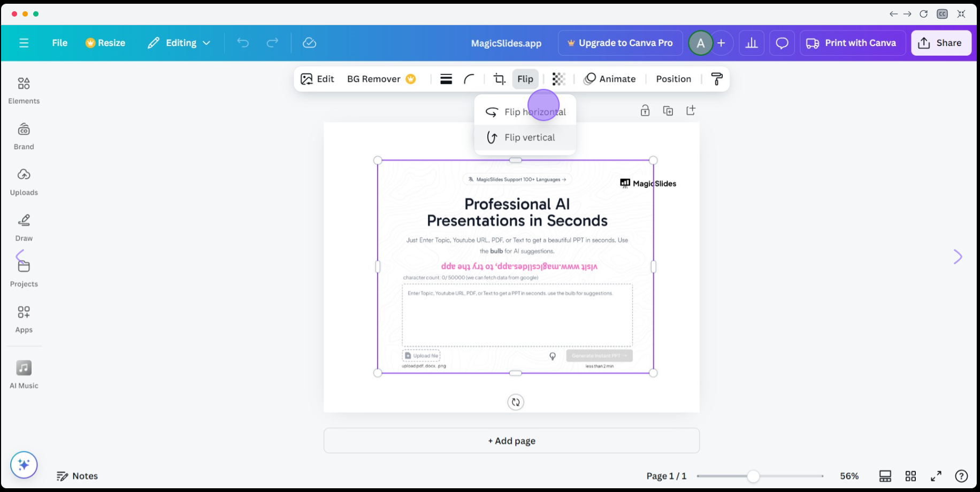
Task: Click the Resize button
Action: [105, 43]
